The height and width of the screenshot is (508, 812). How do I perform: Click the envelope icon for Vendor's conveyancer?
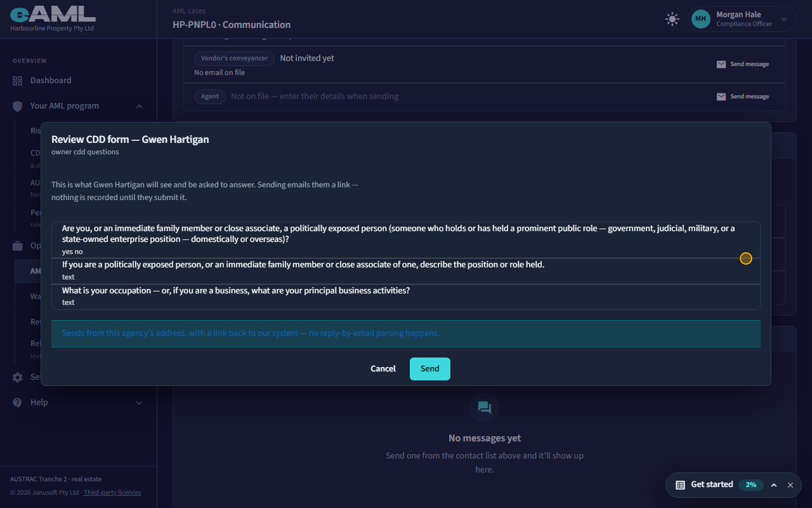coord(721,64)
